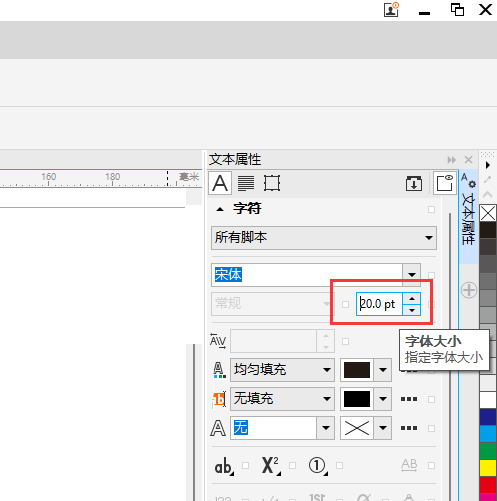Toggle the checkbox beside the 字符 header
Screen dimensions: 497x501
tap(431, 209)
